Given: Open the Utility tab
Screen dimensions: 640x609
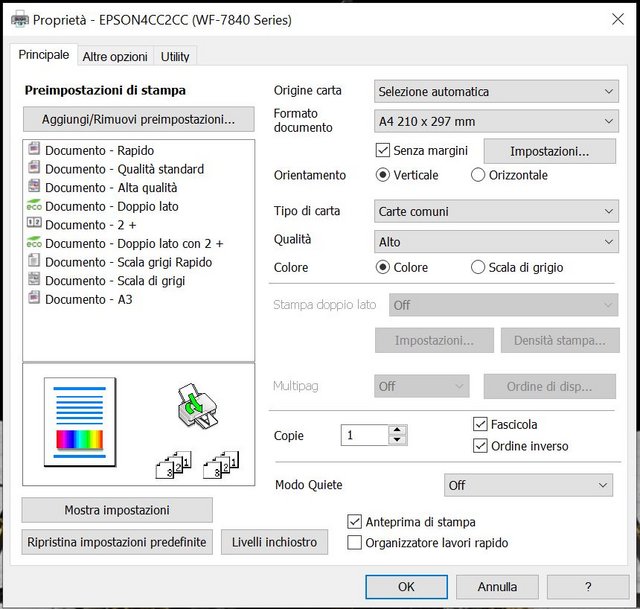Looking at the screenshot, I should click(175, 56).
